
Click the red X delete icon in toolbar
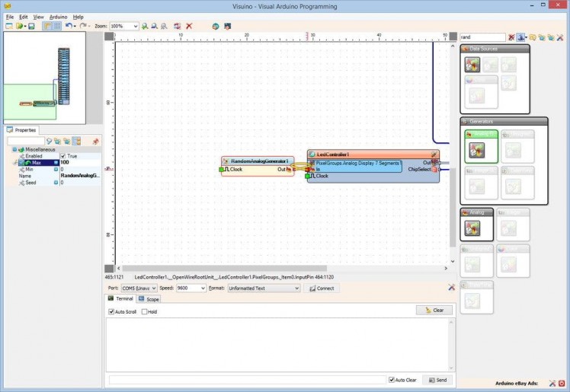(x=189, y=26)
